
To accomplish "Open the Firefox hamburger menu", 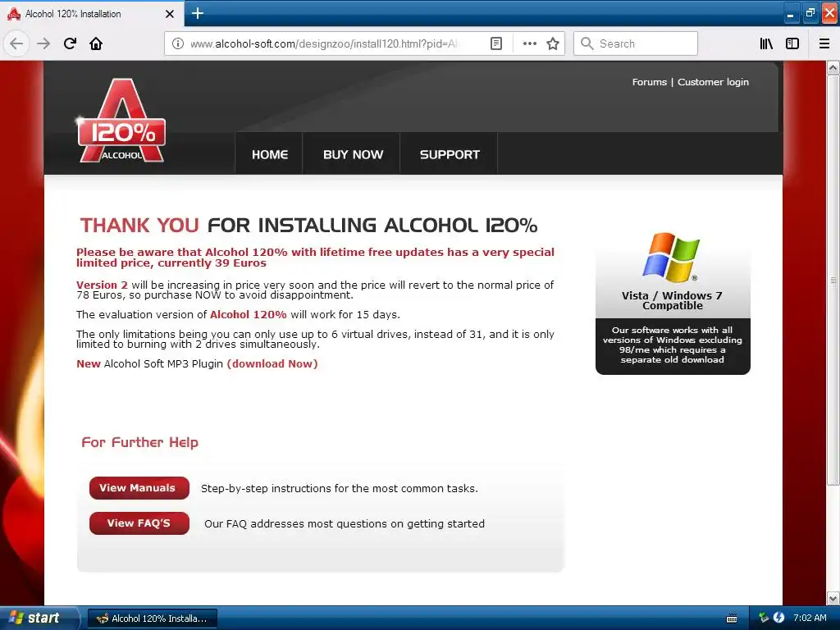I will pos(824,43).
